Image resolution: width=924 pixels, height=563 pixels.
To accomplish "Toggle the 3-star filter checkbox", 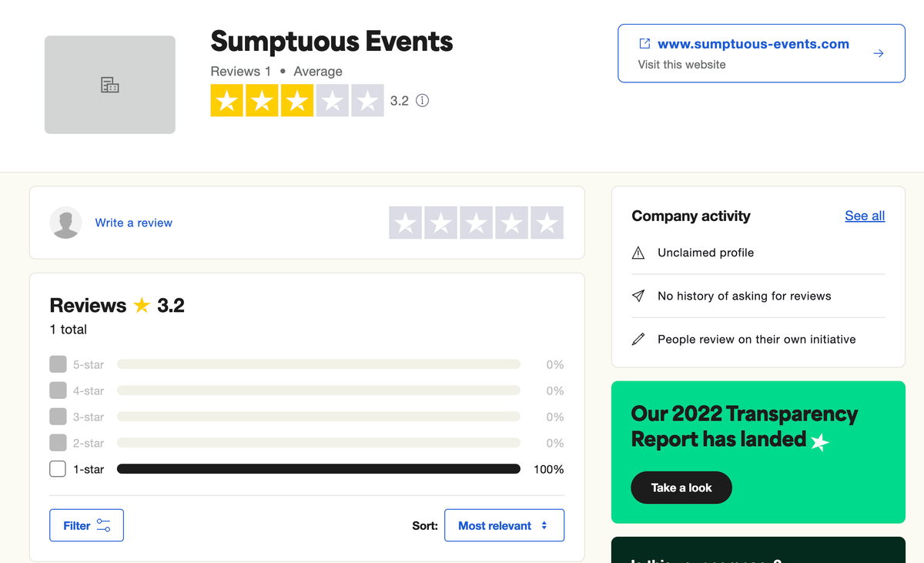I will point(57,416).
